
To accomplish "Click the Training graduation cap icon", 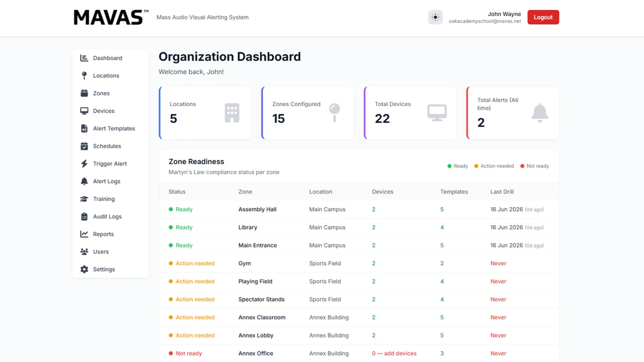I will [x=84, y=199].
